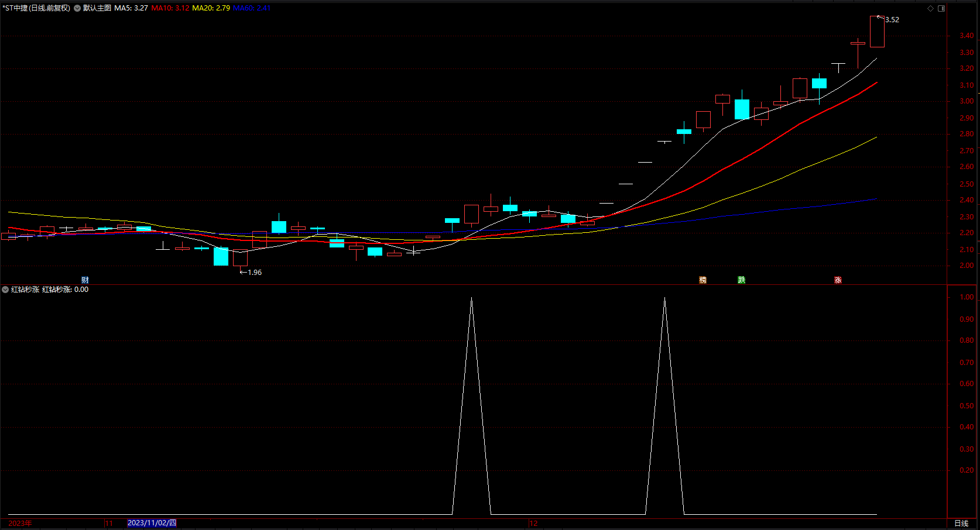This screenshot has height=530, width=980.
Task: Click the 1.00 indicator axis label
Action: tap(967, 297)
